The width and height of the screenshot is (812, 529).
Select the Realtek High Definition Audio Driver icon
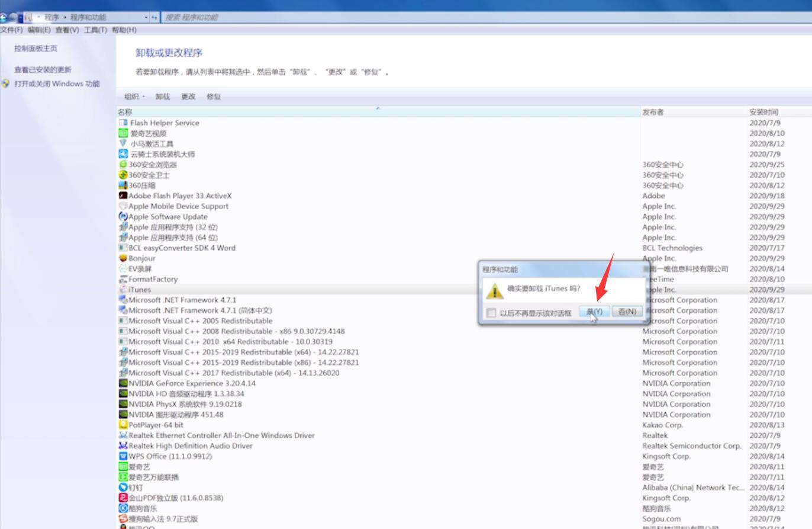point(123,445)
